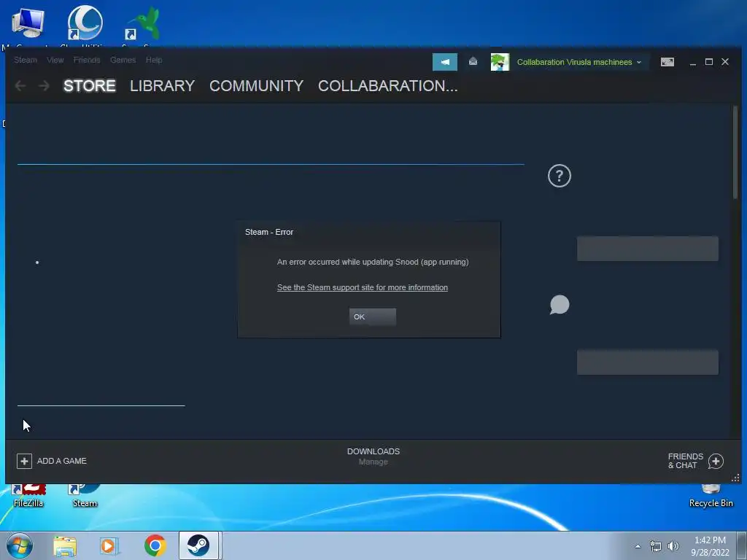This screenshot has height=560, width=747.
Task: Click the volume speaker tray icon
Action: coord(673,546)
